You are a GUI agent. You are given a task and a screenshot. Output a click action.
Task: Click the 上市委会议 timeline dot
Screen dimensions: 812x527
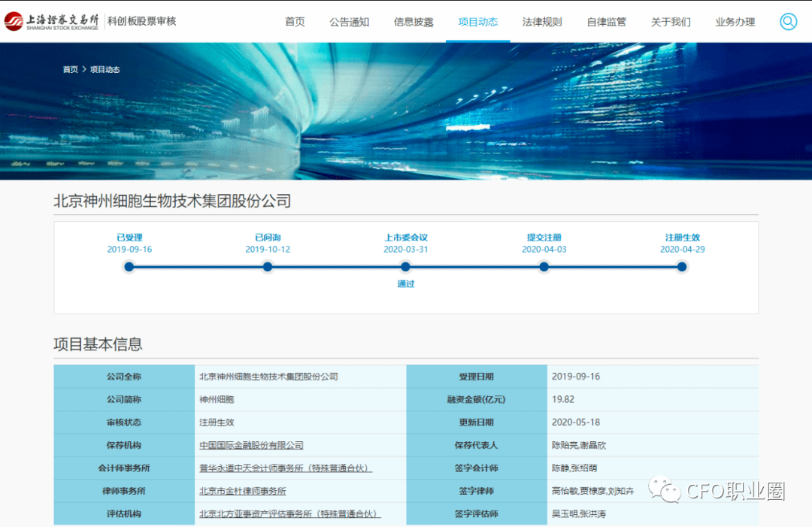pos(405,267)
